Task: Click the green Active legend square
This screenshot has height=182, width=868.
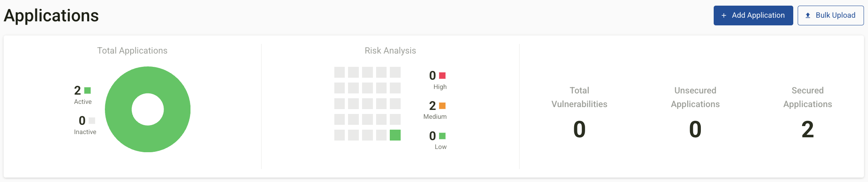Action: pyautogui.click(x=88, y=90)
